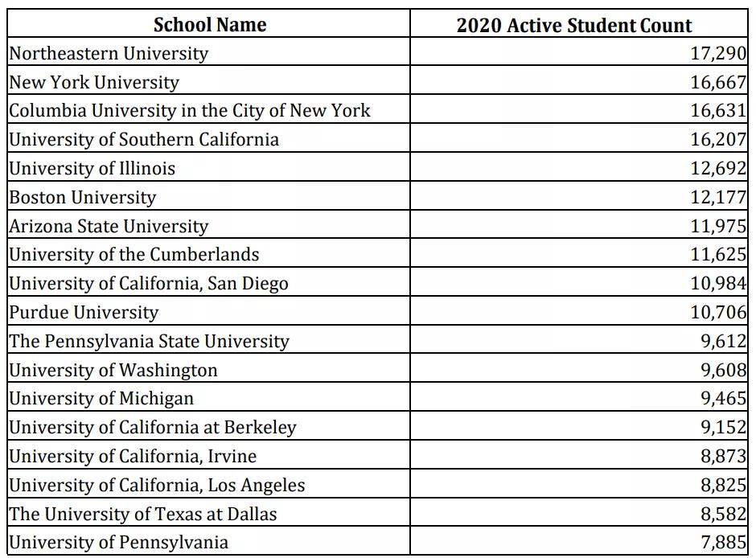The height and width of the screenshot is (558, 756).
Task: Select the University of Washington cell
Action: tap(113, 370)
